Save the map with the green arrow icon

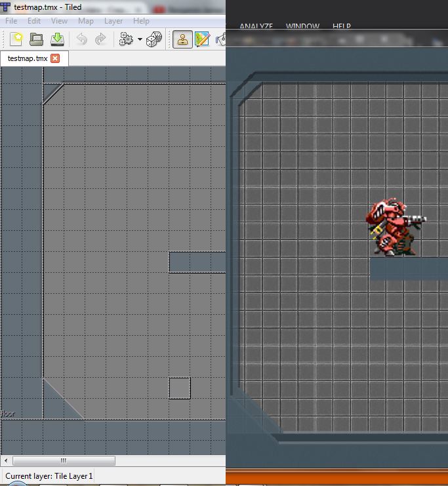57,39
